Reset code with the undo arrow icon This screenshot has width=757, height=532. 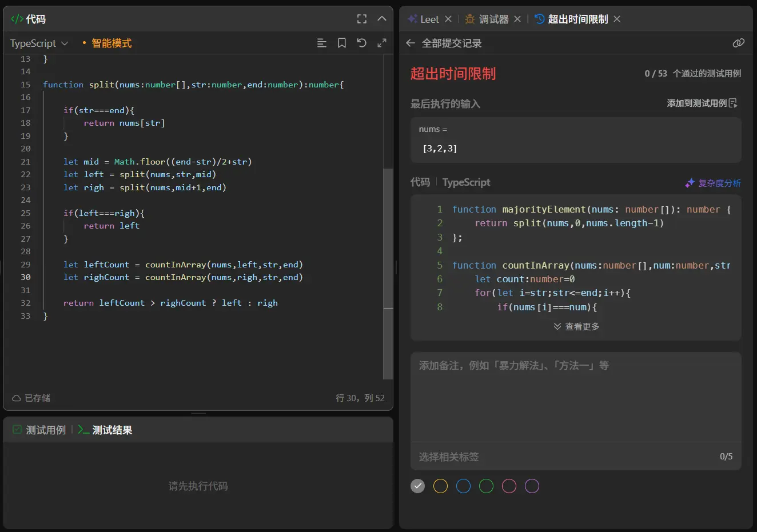tap(362, 43)
